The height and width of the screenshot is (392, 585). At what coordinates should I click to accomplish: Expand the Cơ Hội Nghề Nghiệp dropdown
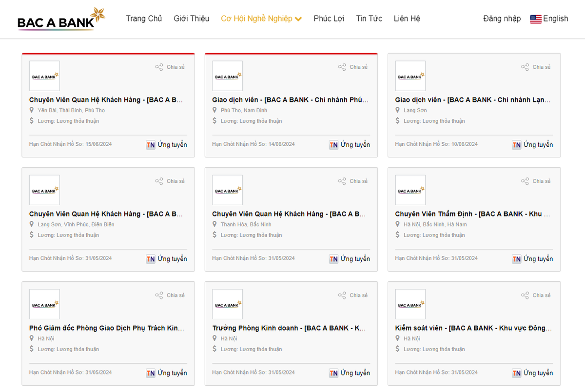(261, 19)
